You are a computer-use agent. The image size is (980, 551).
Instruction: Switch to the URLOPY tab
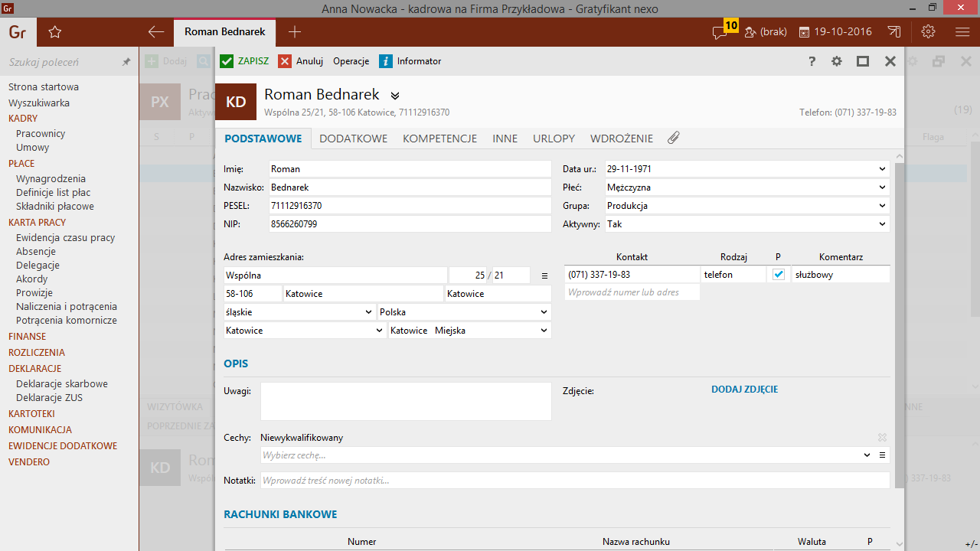coord(554,139)
